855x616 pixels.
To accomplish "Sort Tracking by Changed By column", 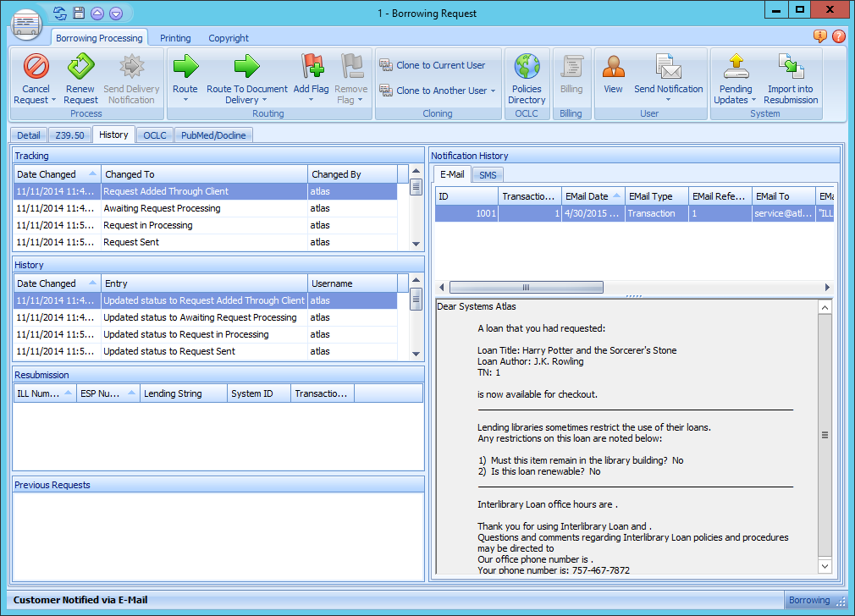I will (x=352, y=174).
